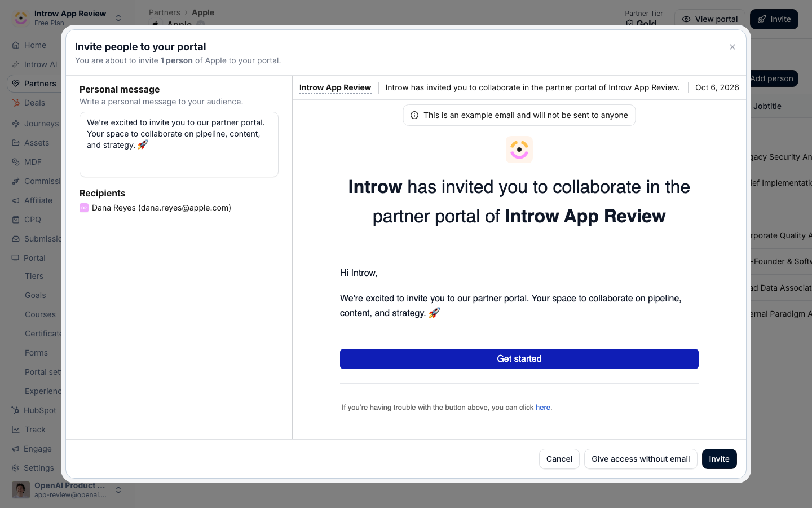This screenshot has height=508, width=812.
Task: Open Deals in sidebar
Action: pyautogui.click(x=34, y=103)
